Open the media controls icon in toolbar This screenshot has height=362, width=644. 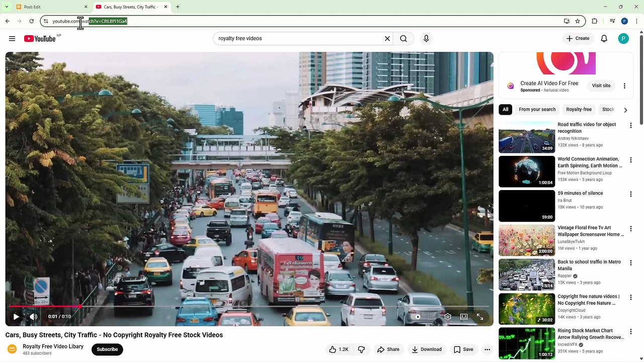pos(612,21)
